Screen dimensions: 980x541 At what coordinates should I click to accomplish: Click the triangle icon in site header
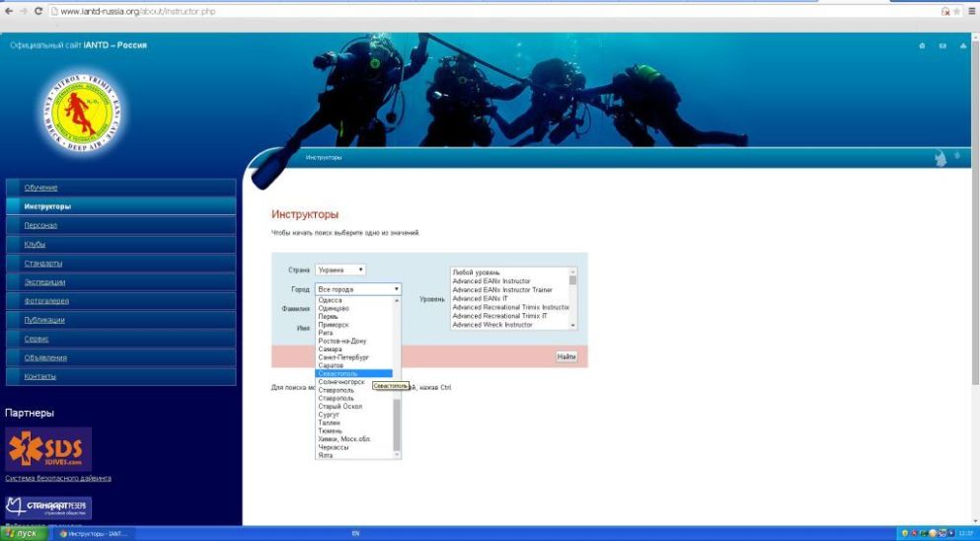coord(963,45)
